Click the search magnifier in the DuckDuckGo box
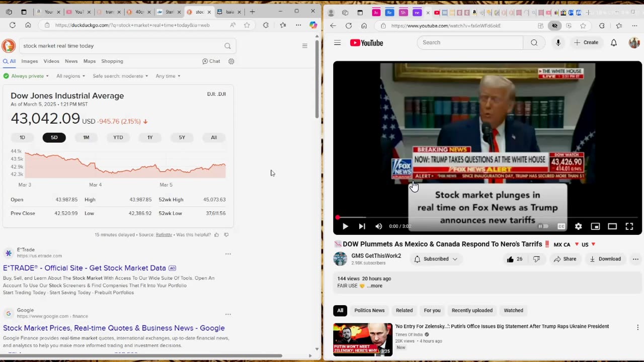Screen dimensions: 644x362 coord(227,46)
